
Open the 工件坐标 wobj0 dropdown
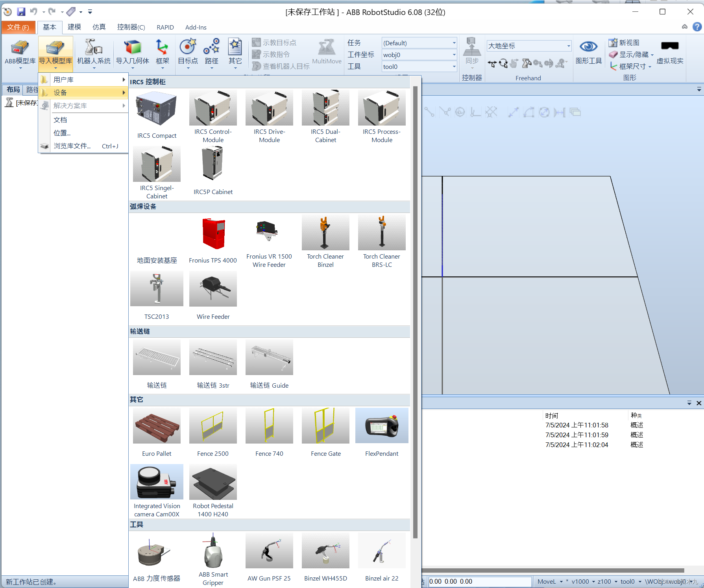[x=419, y=55]
